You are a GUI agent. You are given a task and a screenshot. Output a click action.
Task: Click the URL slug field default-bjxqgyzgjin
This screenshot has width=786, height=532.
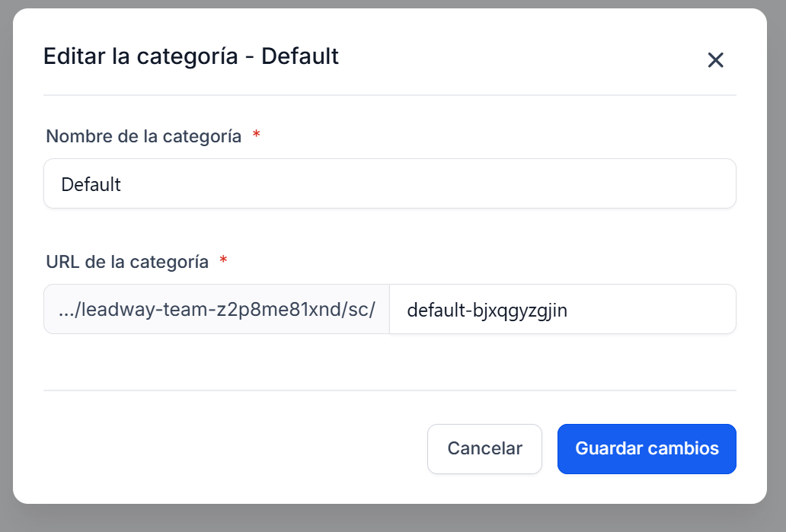click(x=562, y=310)
